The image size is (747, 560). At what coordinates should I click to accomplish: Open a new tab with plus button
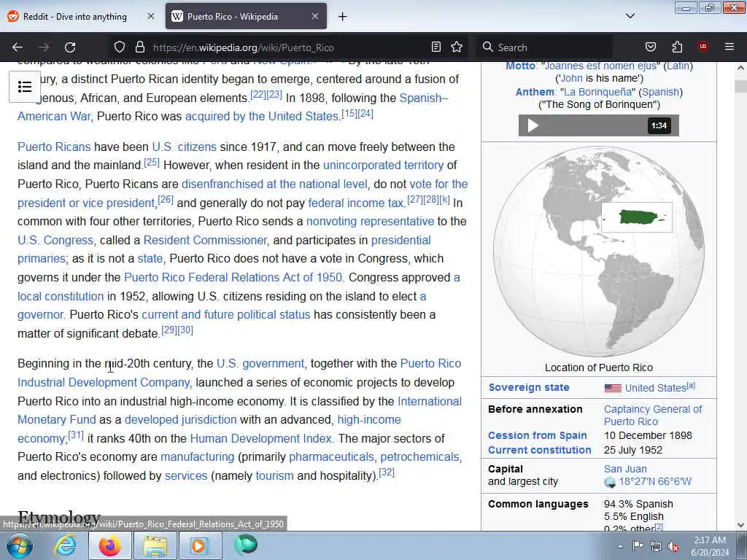click(x=343, y=17)
